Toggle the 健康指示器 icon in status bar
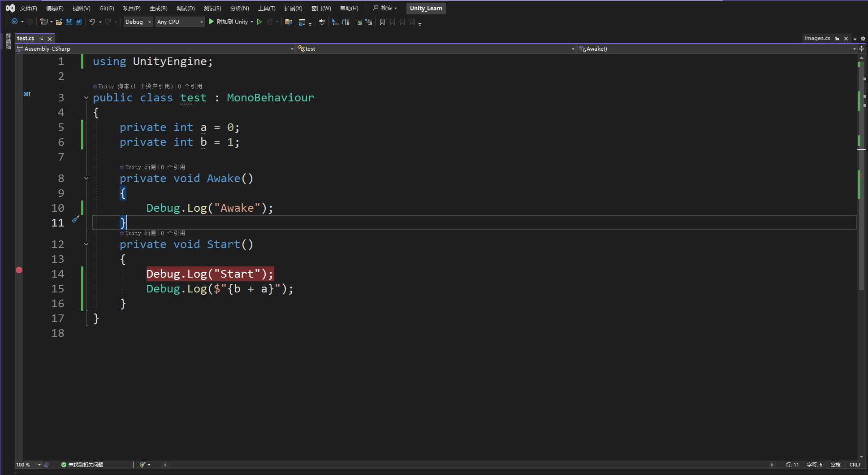The image size is (868, 475). pos(47,465)
